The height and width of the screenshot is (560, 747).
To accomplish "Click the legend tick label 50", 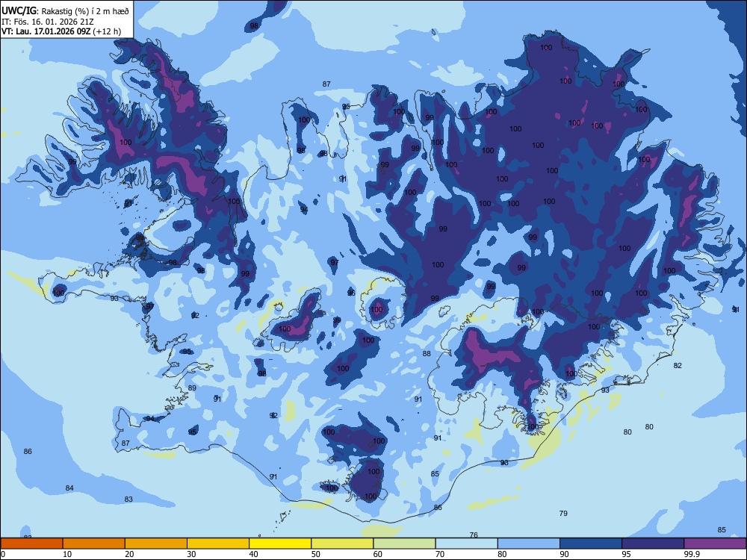I will click(x=315, y=554).
